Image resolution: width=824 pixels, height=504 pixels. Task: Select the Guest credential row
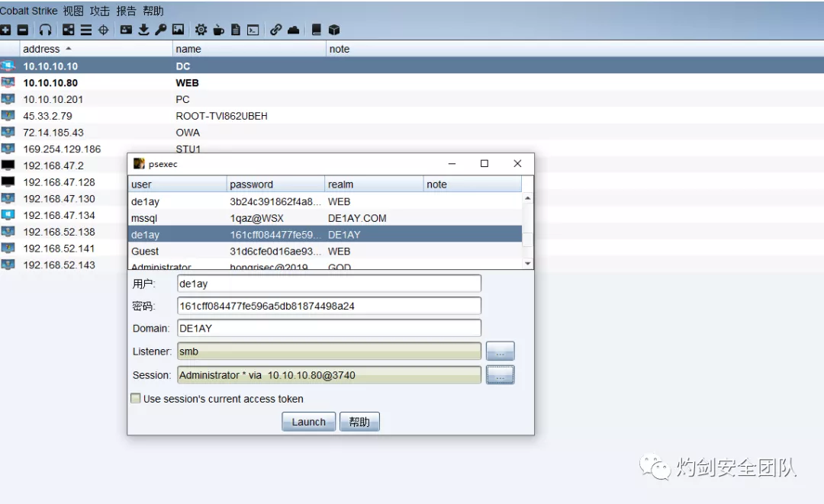click(325, 251)
